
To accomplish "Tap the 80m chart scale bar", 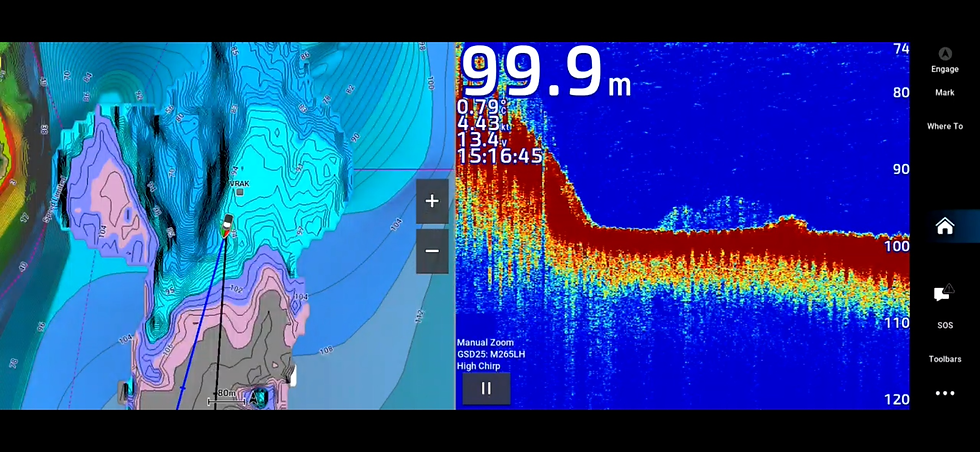I will [x=226, y=396].
